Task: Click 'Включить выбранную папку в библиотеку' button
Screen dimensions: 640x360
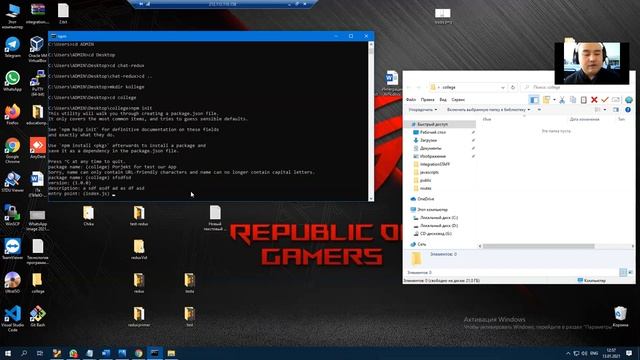Action: coord(488,110)
